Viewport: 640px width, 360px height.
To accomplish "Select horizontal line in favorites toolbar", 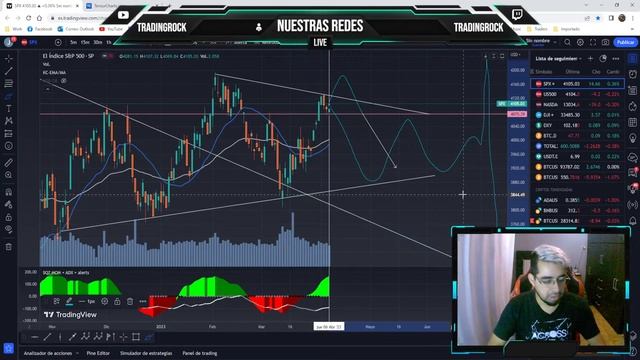I will coord(35,337).
